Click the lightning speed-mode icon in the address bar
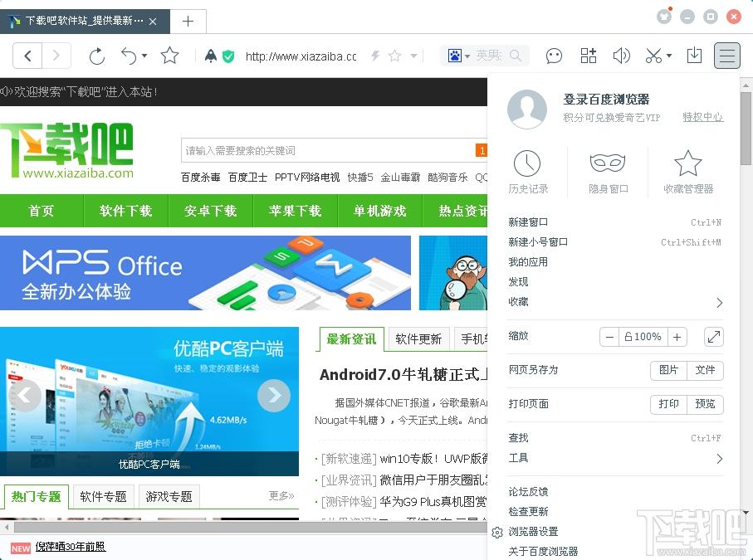 pyautogui.click(x=375, y=56)
